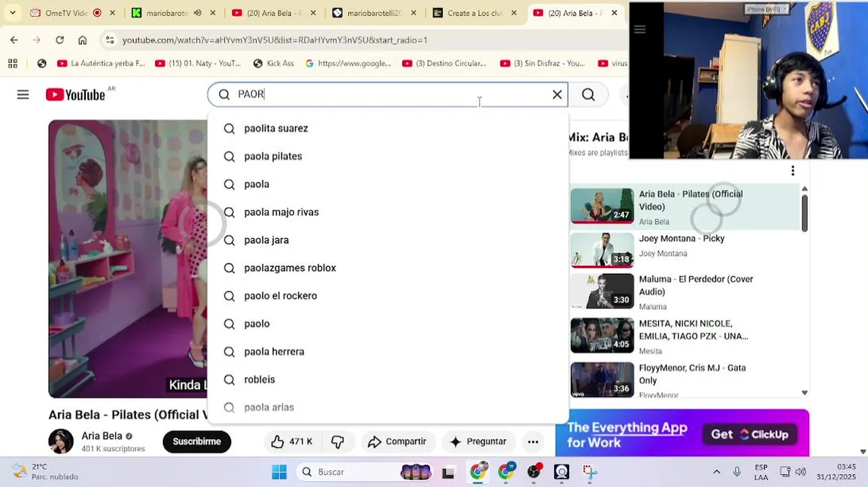868x487 pixels.
Task: Open the '(3) Destino Circular...' bookmark
Action: [x=444, y=63]
